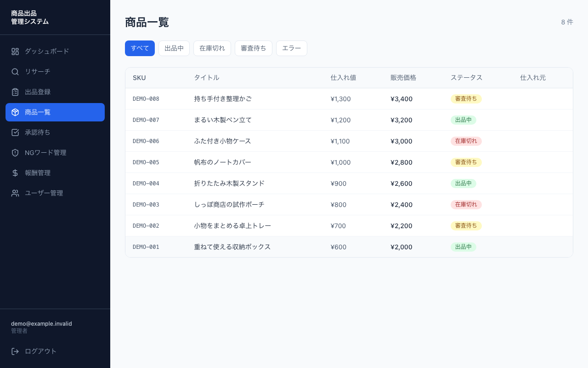Click the title 重ねて使える収納ボックス
The width and height of the screenshot is (588, 368).
(232, 247)
